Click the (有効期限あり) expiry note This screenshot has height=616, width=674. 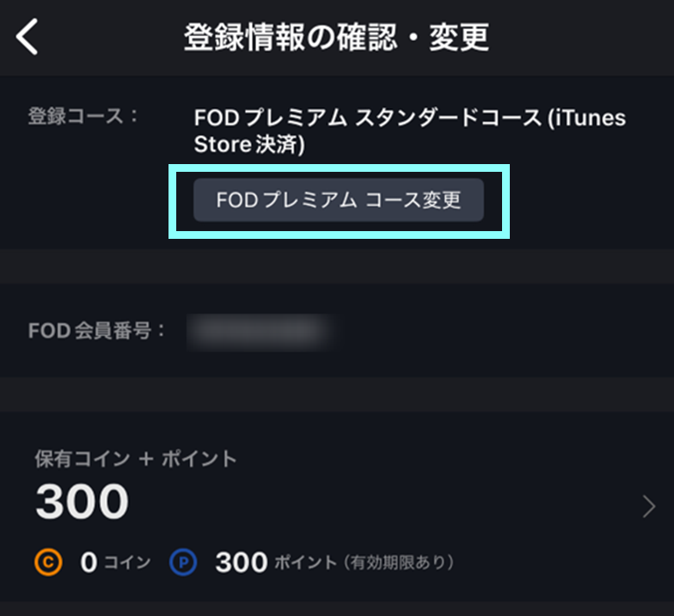397,564
